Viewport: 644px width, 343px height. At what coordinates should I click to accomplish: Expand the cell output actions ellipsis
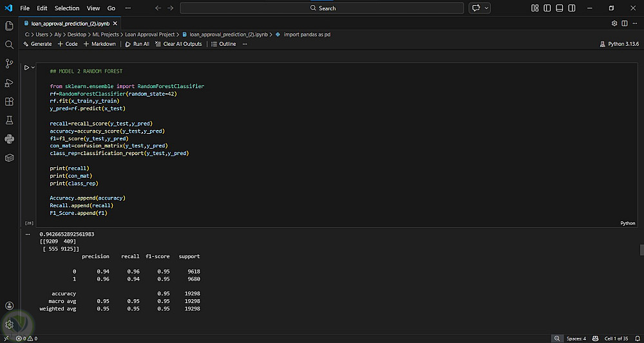[x=28, y=234]
